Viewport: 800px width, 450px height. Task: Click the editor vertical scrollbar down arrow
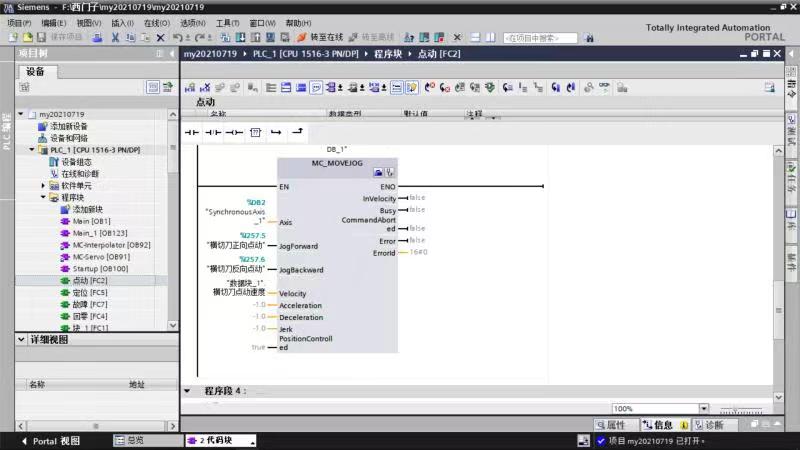point(779,397)
